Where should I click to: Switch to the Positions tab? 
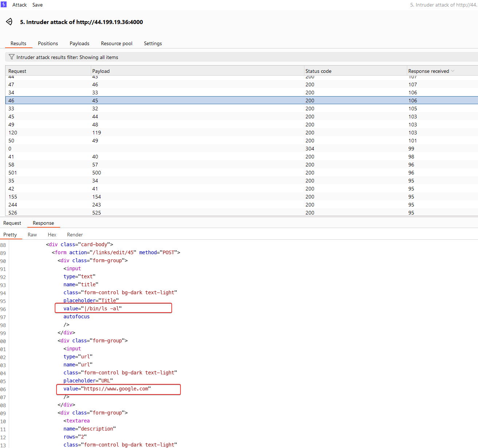pyautogui.click(x=48, y=43)
